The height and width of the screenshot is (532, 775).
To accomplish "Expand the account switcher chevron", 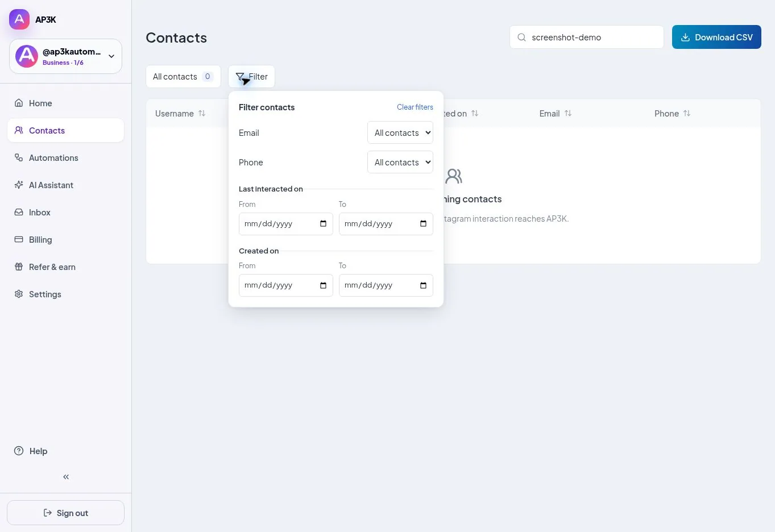I will tap(111, 56).
